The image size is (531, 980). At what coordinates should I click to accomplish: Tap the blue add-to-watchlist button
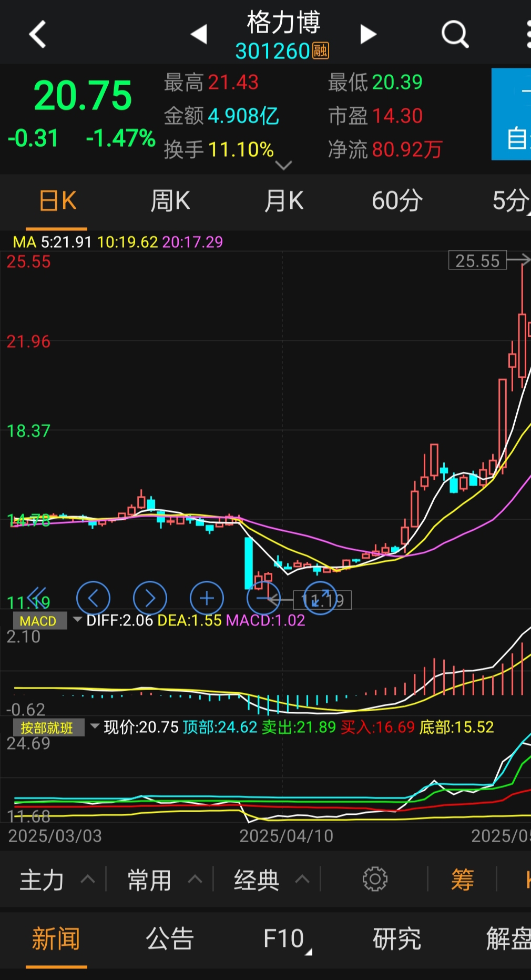tap(511, 114)
